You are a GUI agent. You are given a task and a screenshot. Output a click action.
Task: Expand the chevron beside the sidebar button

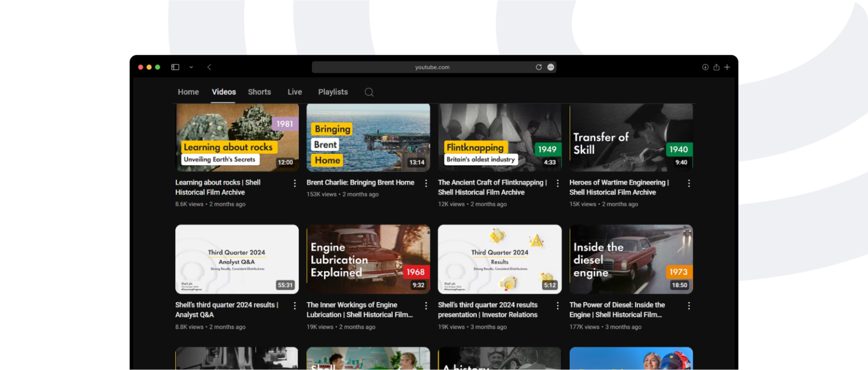(x=190, y=67)
